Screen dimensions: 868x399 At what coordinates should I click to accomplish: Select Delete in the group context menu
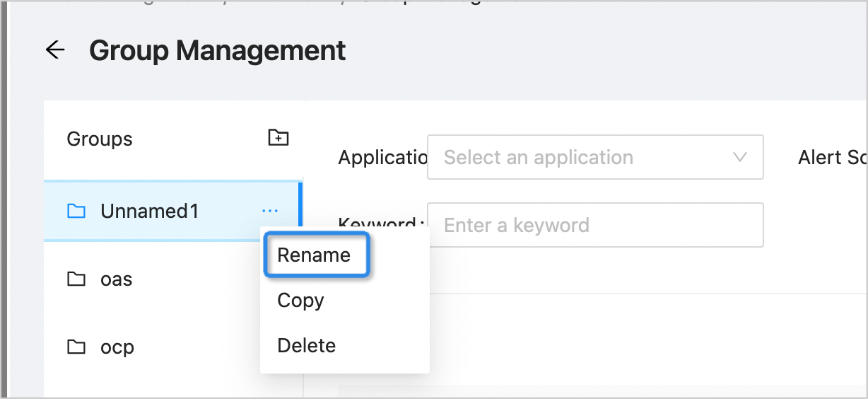(306, 345)
